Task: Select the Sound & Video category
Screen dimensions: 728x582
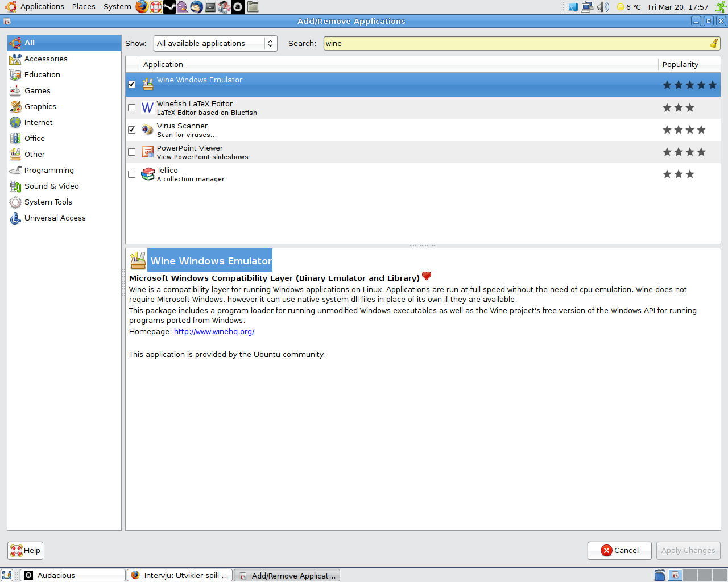Action: click(64, 186)
